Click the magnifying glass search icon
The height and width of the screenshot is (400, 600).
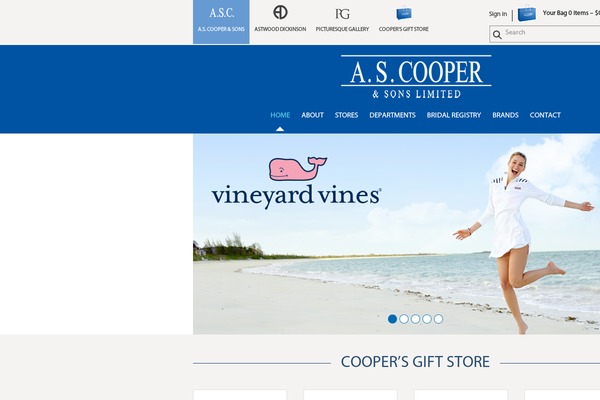point(497,35)
